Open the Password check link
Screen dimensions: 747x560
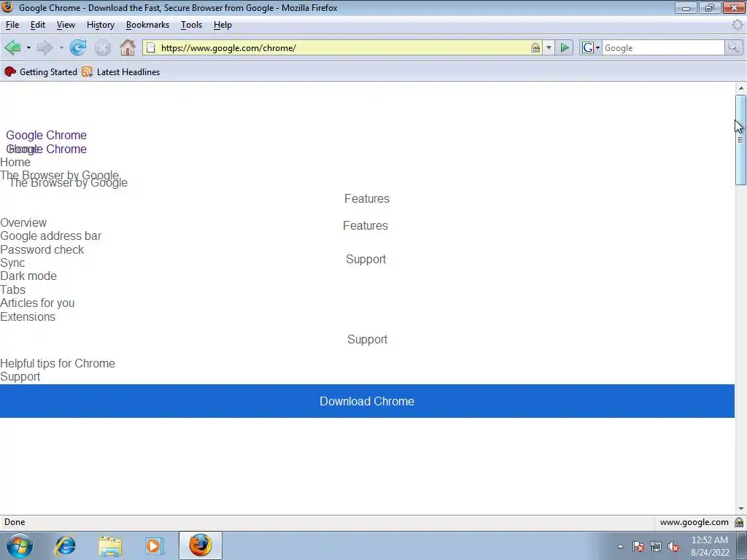click(42, 249)
